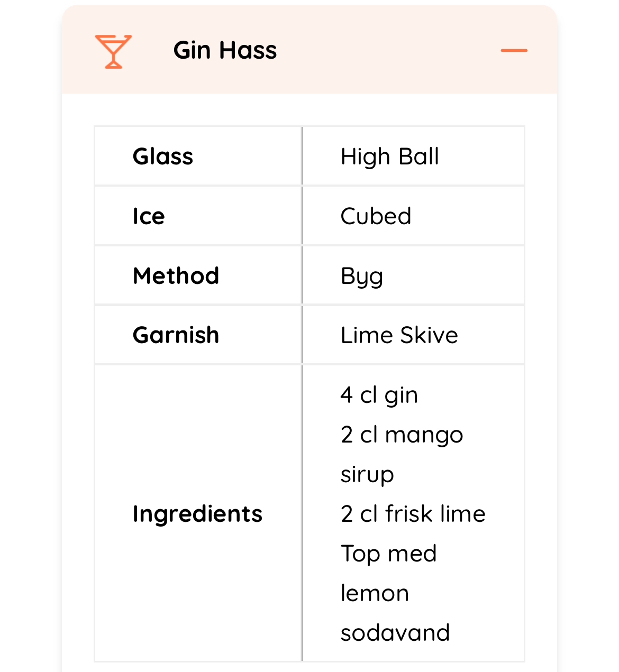This screenshot has width=619, height=672.
Task: Click the word Lime in Garnish row
Action: pyautogui.click(x=367, y=335)
